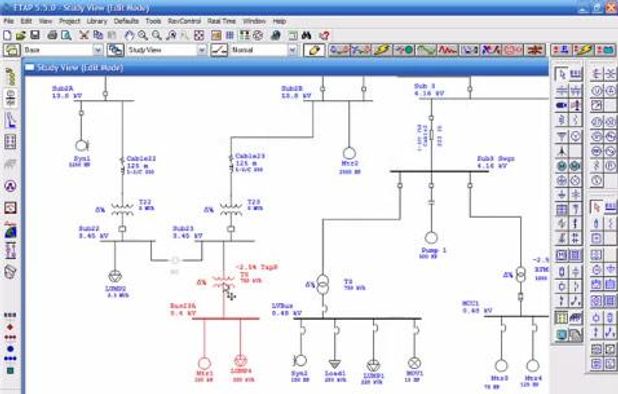The image size is (618, 394).
Task: Select the T2 transformer above LVBus
Action: [x=322, y=285]
